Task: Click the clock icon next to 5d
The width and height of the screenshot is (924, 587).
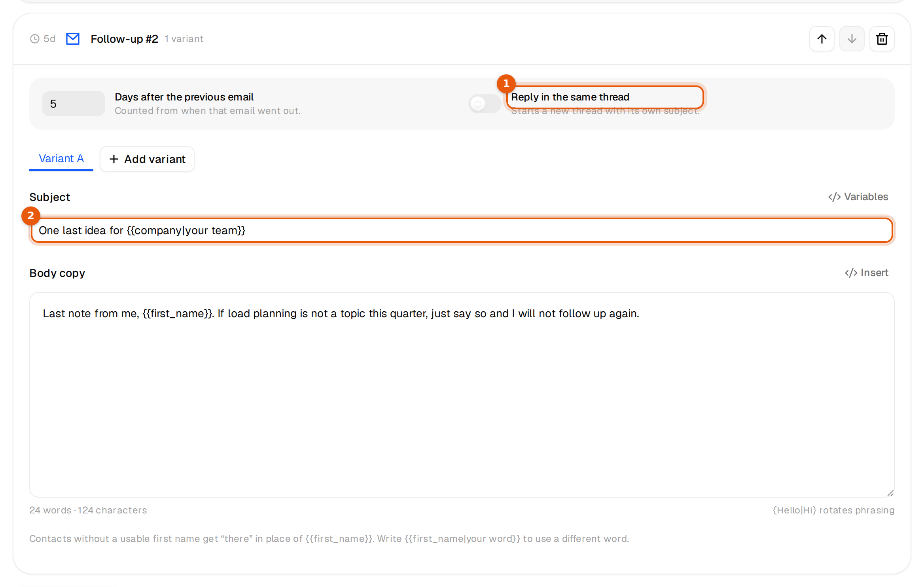Action: tap(35, 39)
